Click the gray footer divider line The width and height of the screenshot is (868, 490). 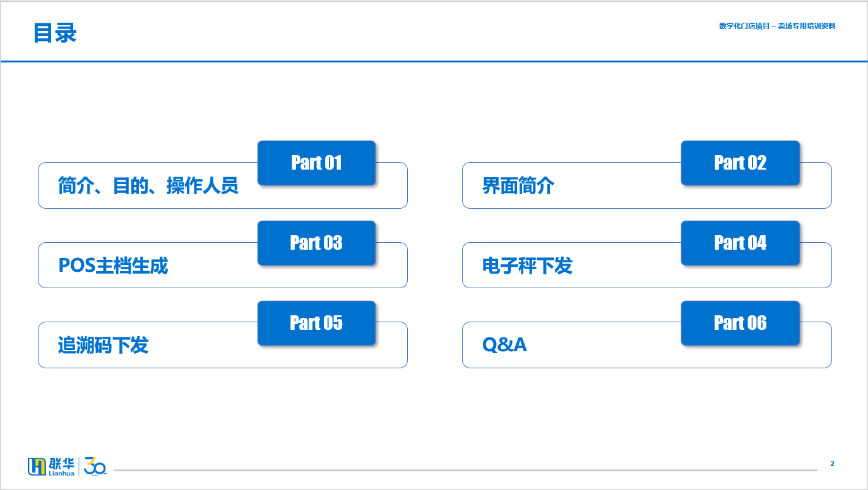coord(465,470)
